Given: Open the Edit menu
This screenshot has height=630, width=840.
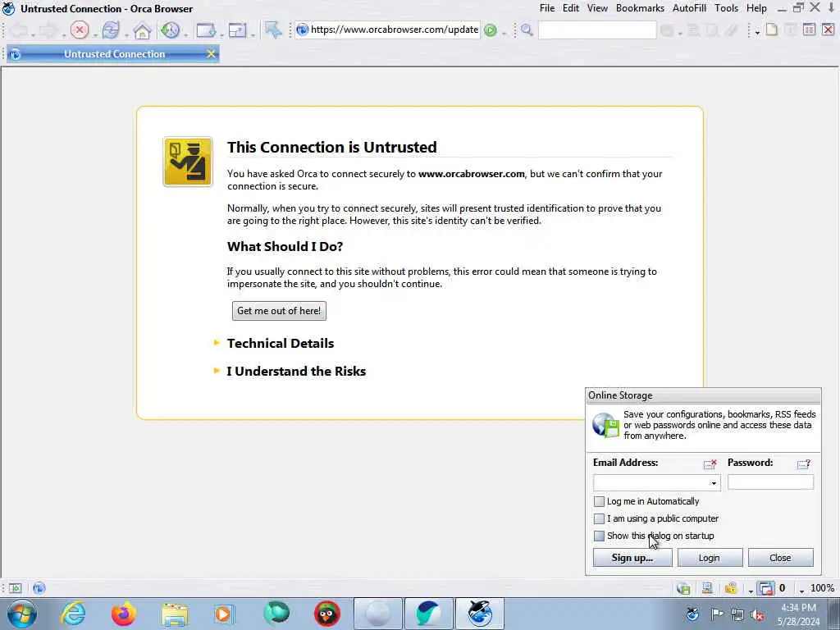Looking at the screenshot, I should 571,8.
